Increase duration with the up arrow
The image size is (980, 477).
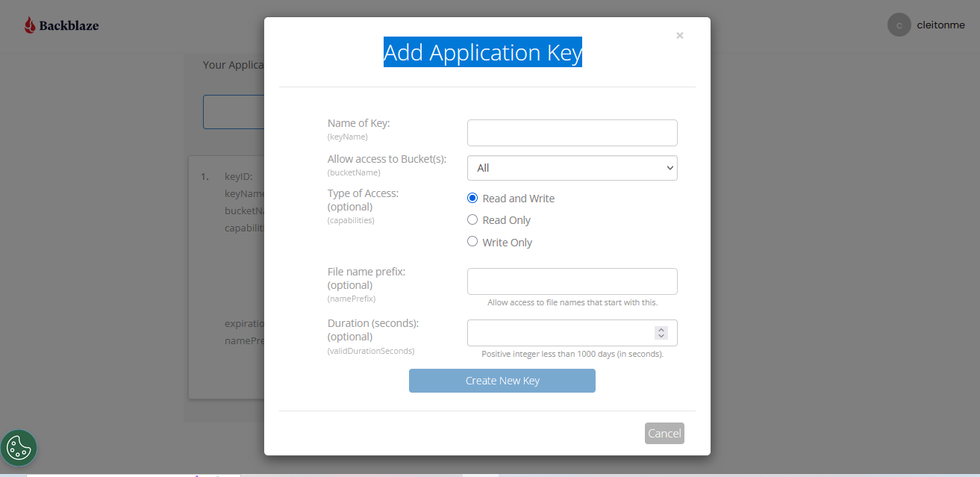661,329
